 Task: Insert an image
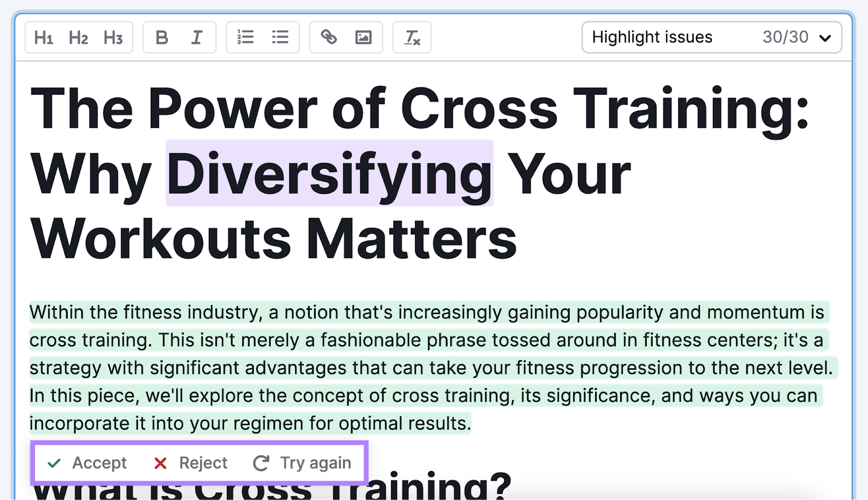(363, 37)
